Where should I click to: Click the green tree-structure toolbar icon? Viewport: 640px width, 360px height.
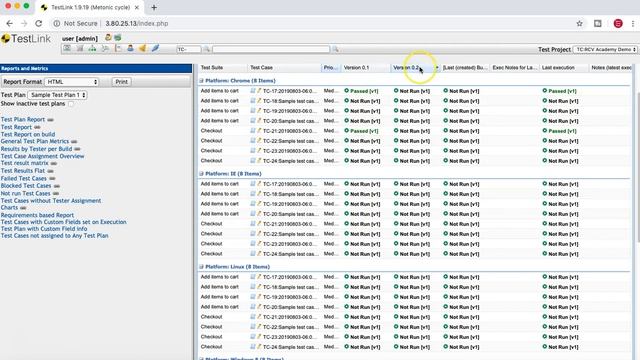click(92, 49)
